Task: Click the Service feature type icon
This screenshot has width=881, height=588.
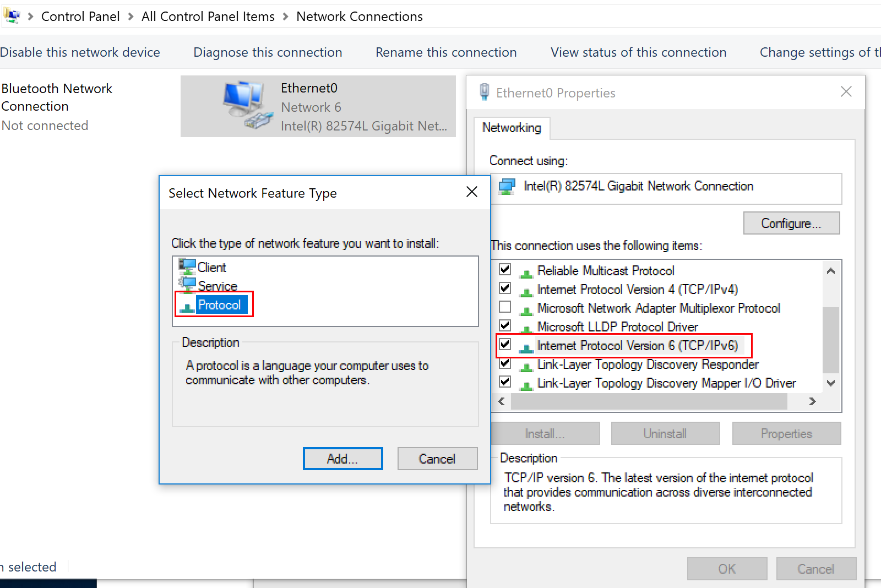Action: point(187,285)
